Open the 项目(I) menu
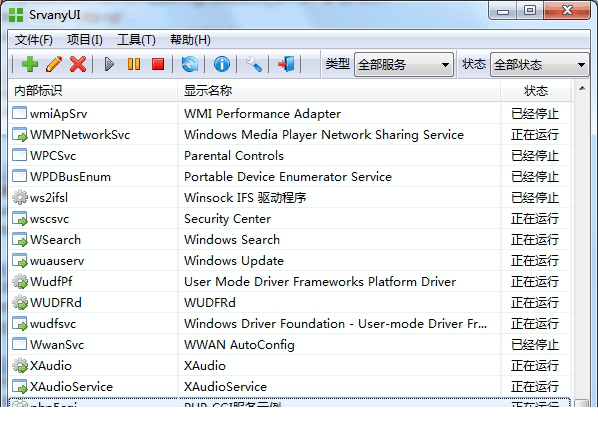Image resolution: width=598 pixels, height=423 pixels. [x=85, y=40]
